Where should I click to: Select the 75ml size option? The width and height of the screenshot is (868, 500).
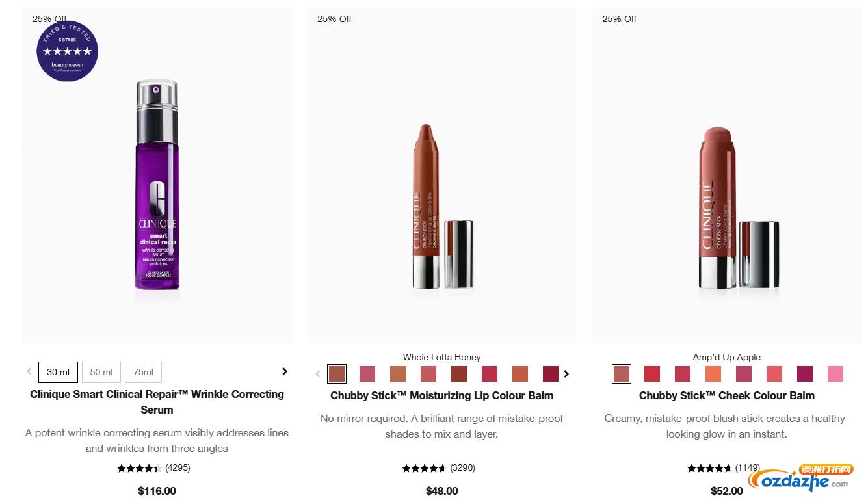(x=143, y=372)
